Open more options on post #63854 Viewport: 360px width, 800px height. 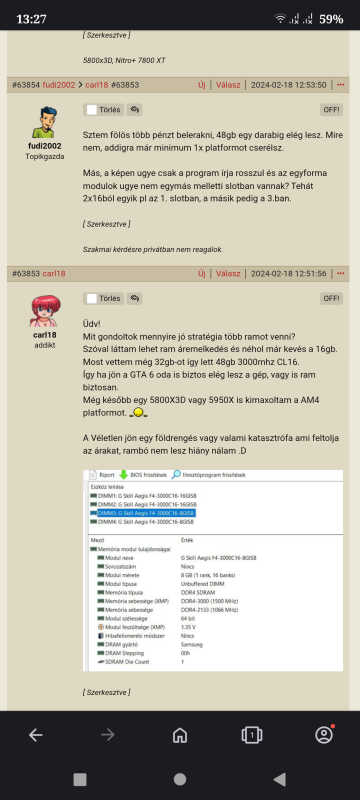click(x=341, y=85)
